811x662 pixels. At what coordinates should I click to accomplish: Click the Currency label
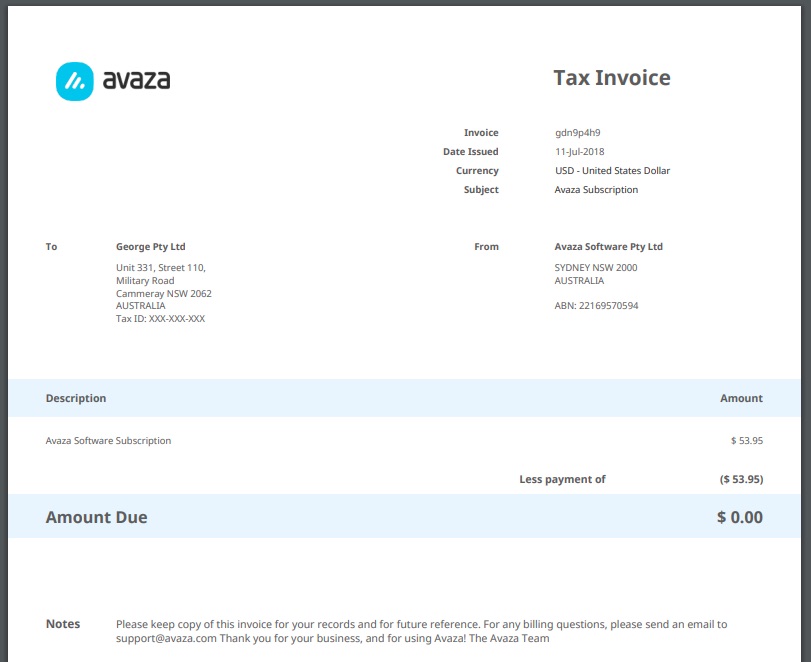coord(477,171)
